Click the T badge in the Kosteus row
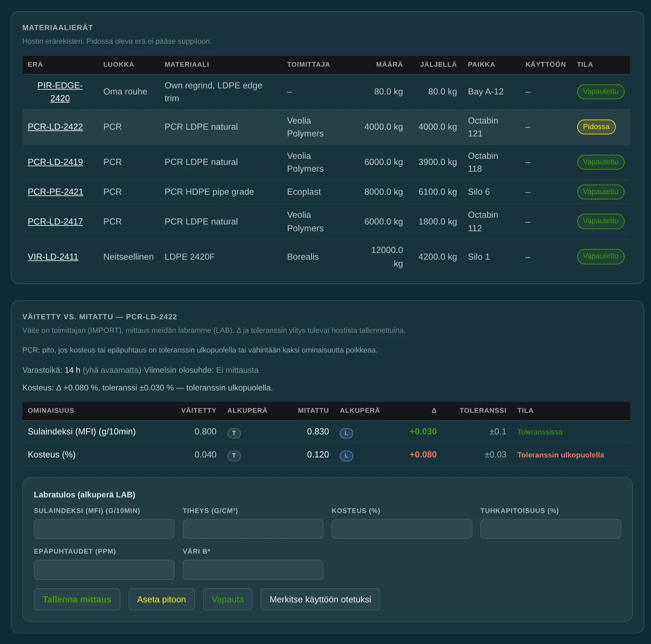The width and height of the screenshot is (651, 644). click(x=234, y=456)
